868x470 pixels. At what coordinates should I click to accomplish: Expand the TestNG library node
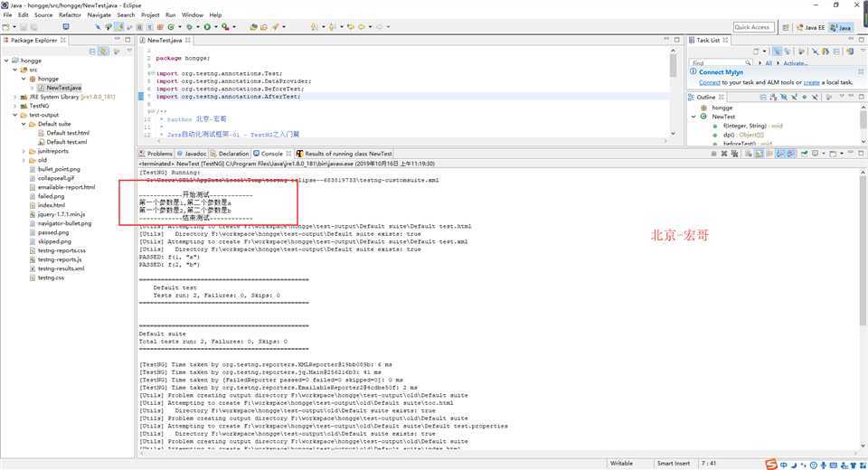(x=15, y=106)
